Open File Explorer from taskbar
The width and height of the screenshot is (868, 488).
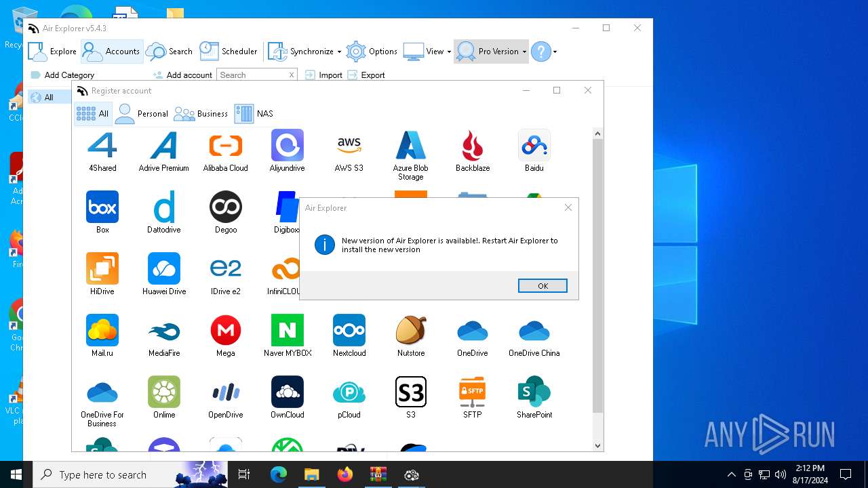point(312,474)
